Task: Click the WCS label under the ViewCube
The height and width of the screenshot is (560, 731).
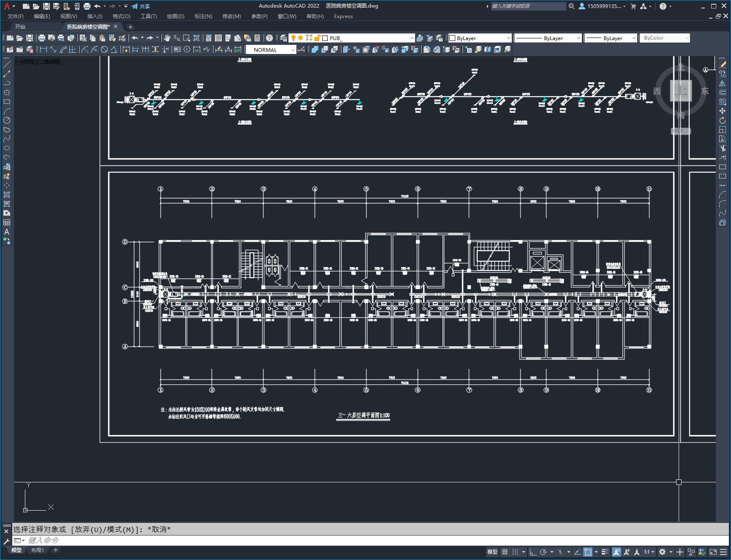Action: point(680,131)
